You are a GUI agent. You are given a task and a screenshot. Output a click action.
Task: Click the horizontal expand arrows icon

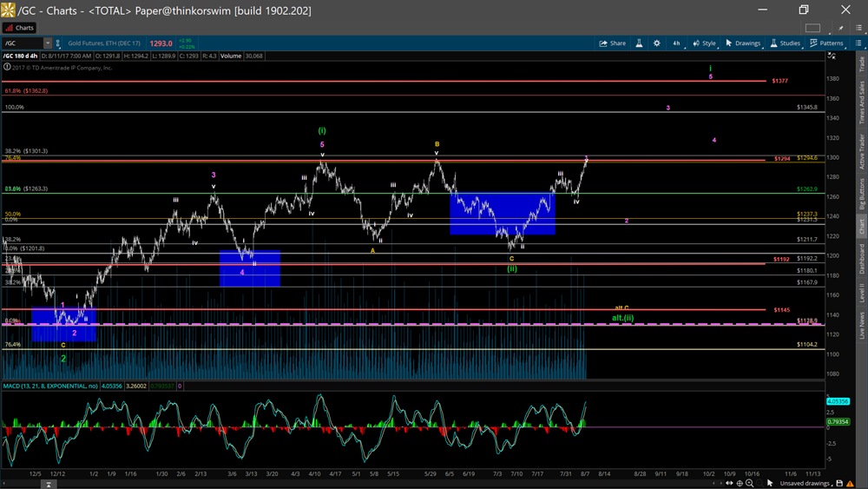coord(728,483)
